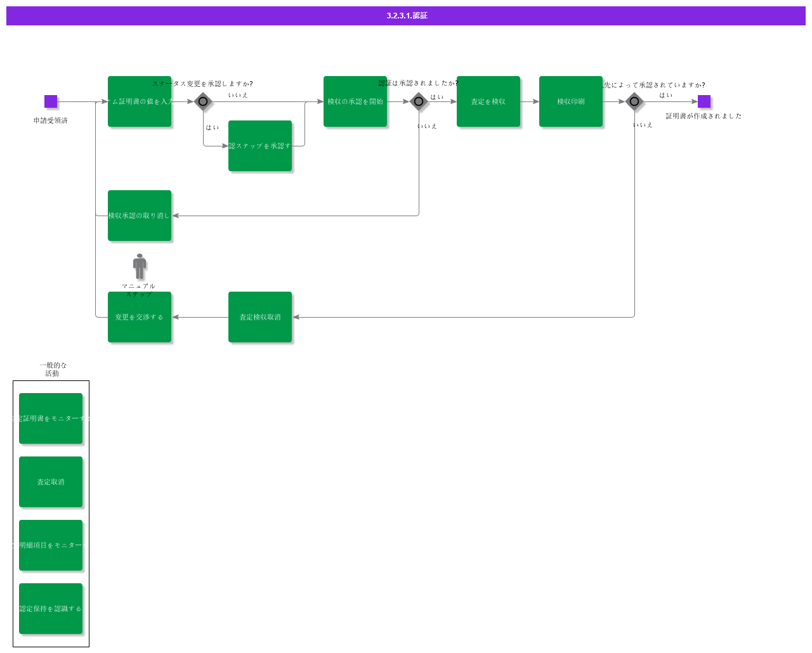Click the マニュアルステップ person icon
The image size is (812, 653).
coord(140,266)
